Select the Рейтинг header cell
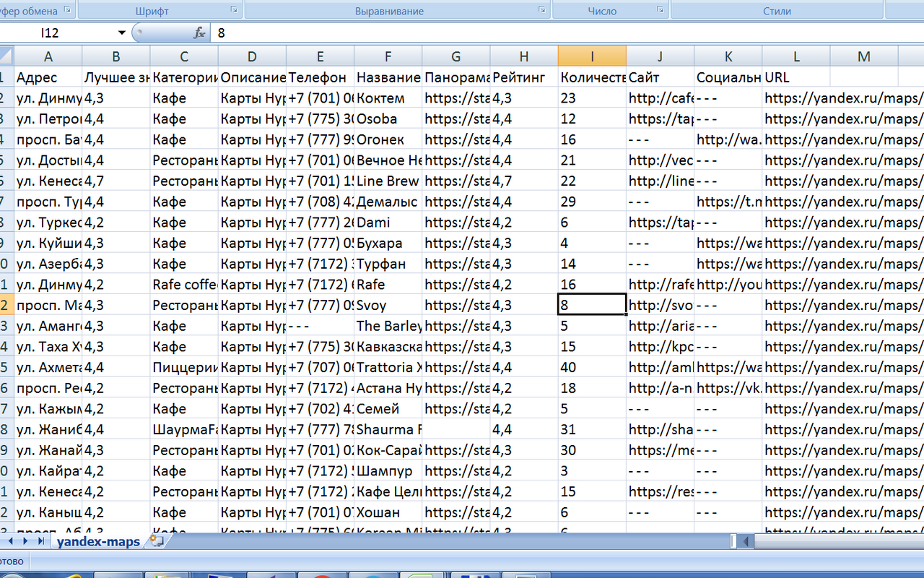924x578 pixels. coord(523,77)
